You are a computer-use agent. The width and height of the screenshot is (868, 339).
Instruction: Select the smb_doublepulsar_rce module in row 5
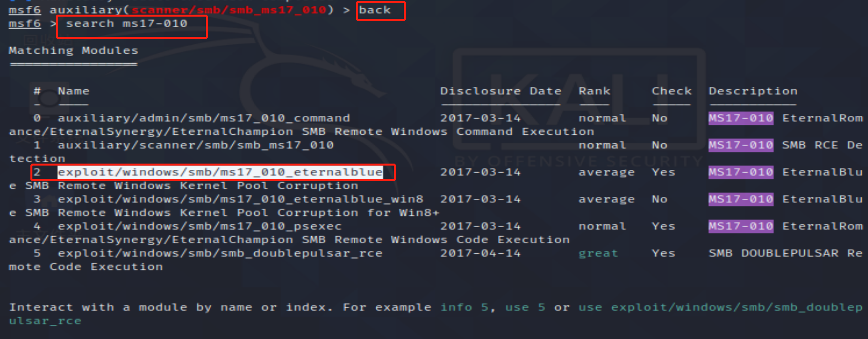(220, 253)
